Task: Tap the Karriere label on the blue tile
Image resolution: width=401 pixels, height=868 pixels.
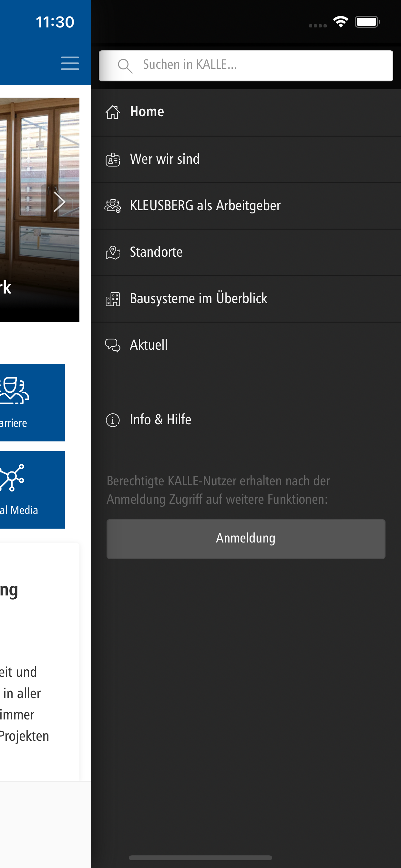Action: point(14,423)
